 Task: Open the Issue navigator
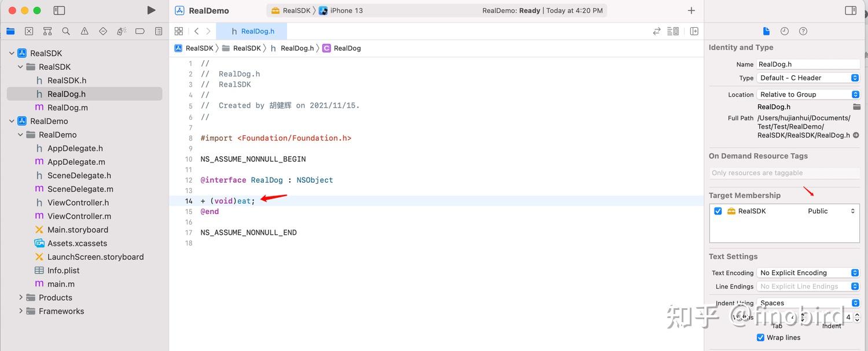point(84,31)
